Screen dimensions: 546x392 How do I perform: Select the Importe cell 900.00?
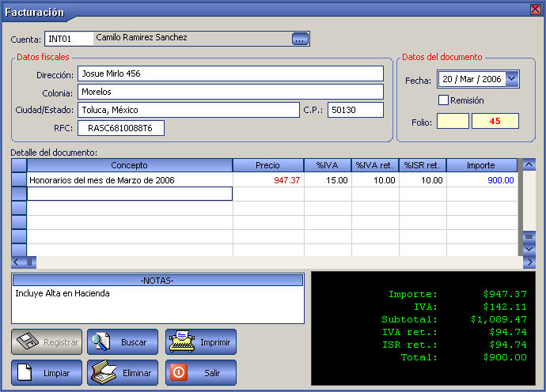pyautogui.click(x=482, y=180)
